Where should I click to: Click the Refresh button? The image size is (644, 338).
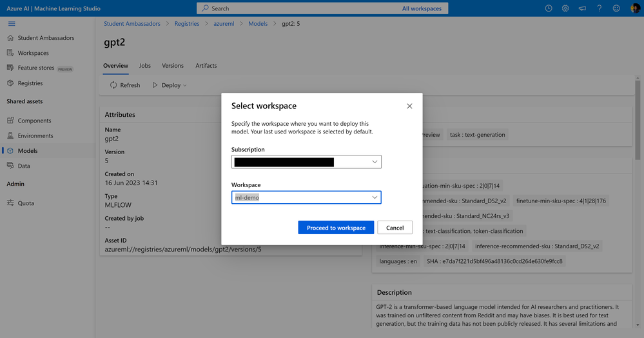pos(125,85)
